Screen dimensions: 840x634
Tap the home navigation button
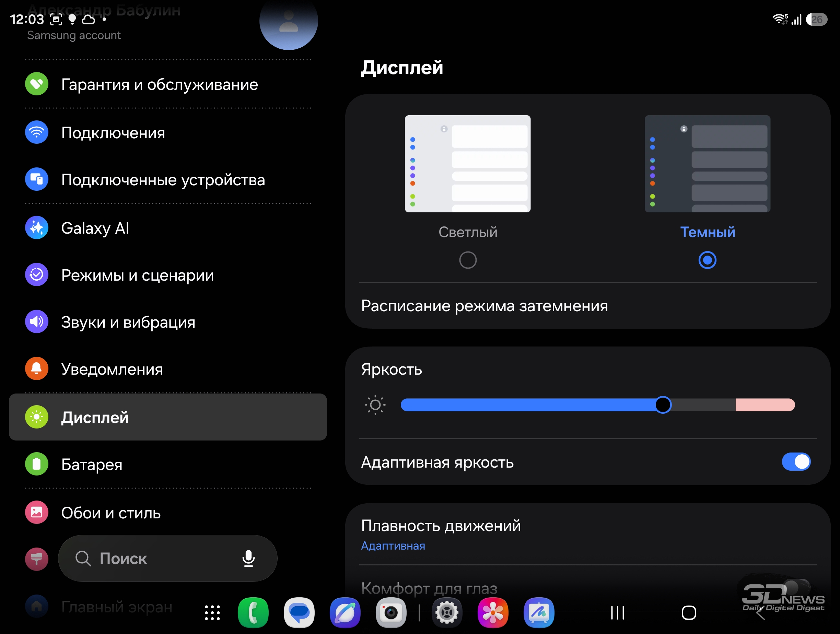click(x=689, y=613)
